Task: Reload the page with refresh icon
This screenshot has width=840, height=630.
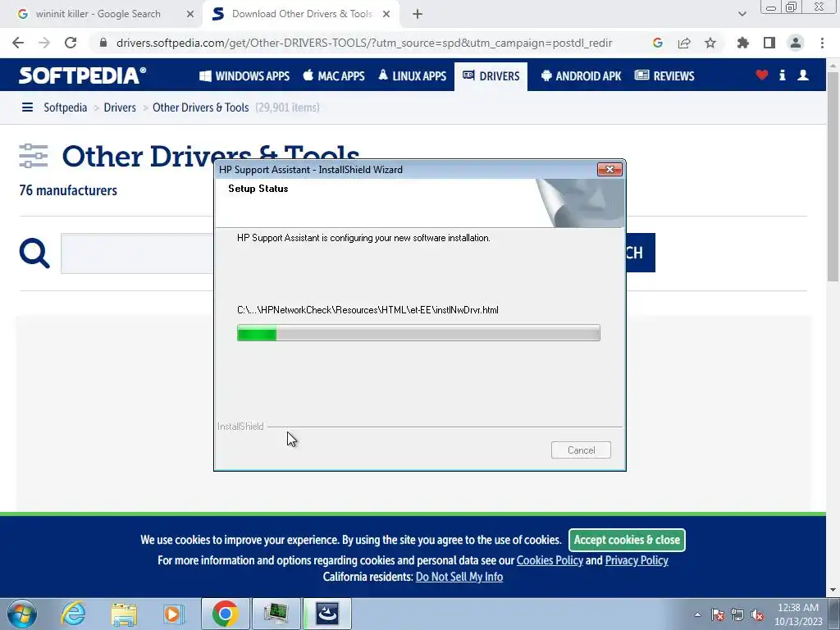Action: (71, 43)
